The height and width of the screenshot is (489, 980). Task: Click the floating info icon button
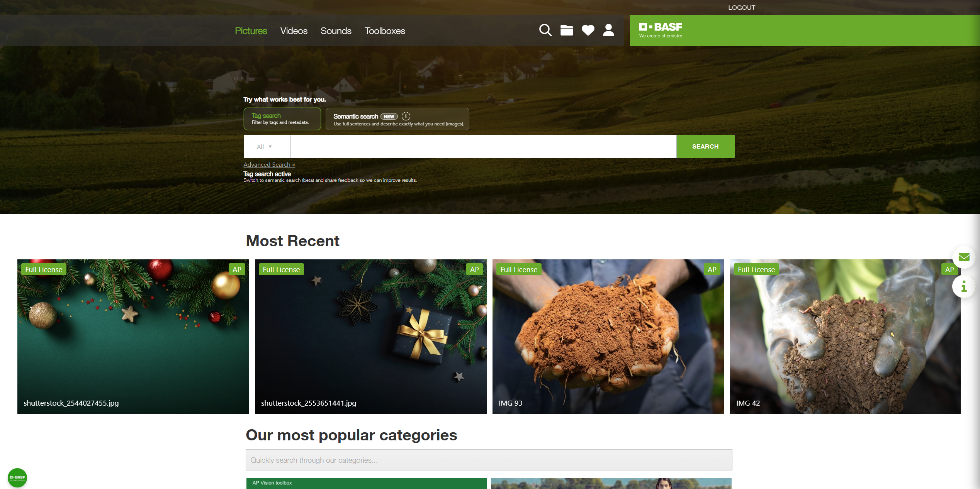coord(964,286)
